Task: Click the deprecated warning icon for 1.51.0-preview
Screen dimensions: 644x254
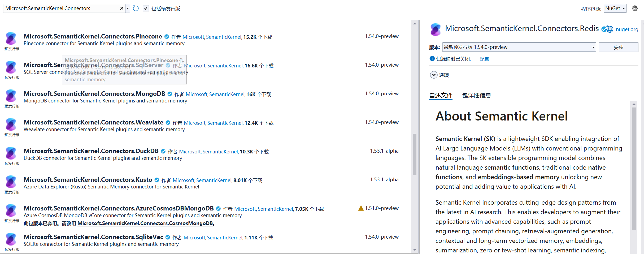Action: (361, 208)
